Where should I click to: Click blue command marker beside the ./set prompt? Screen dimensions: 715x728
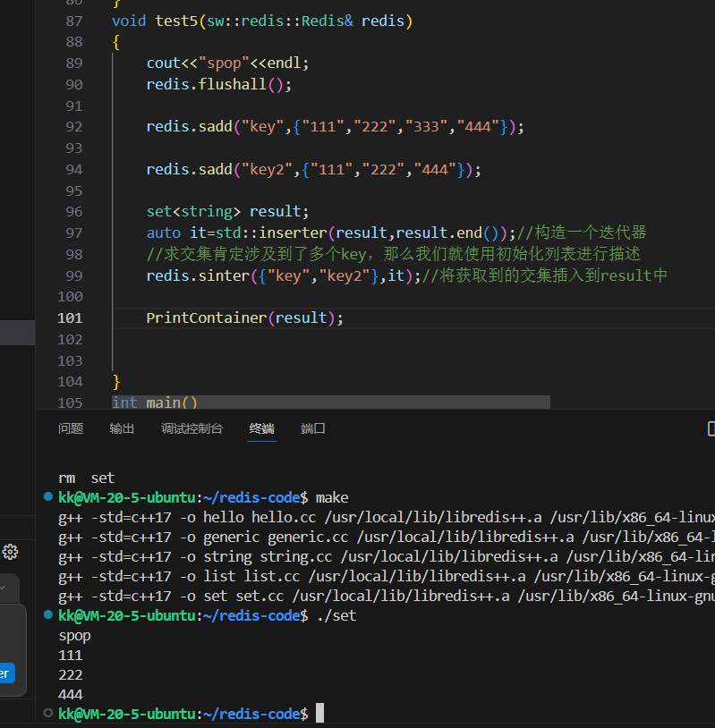click(47, 615)
